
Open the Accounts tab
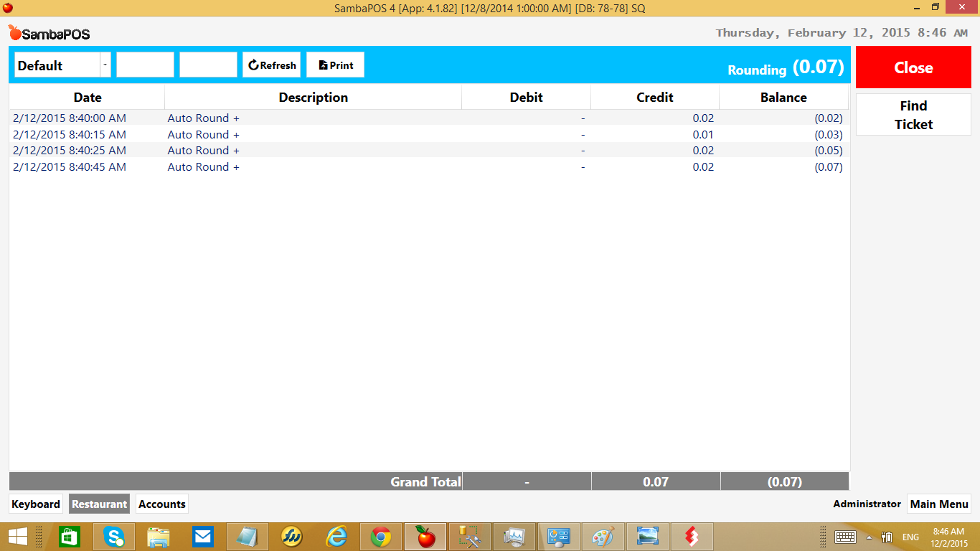[x=161, y=504]
